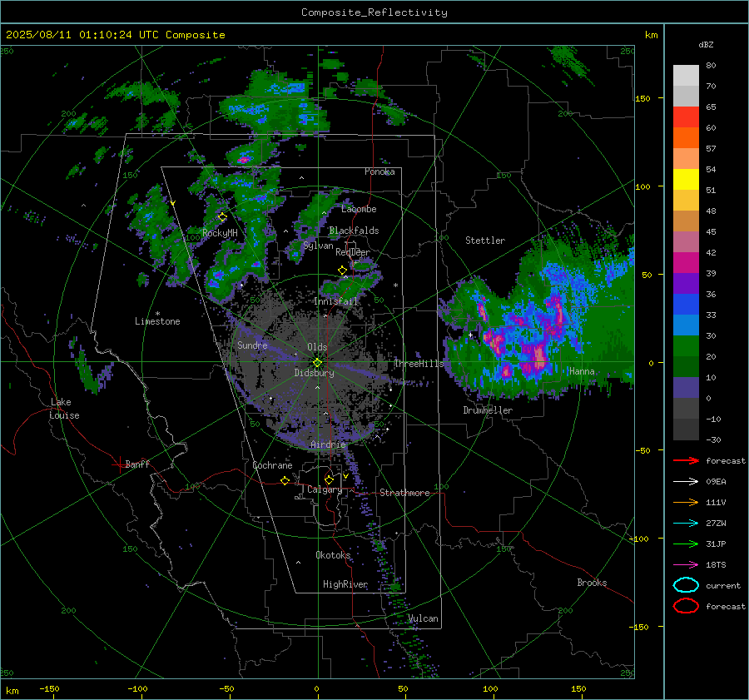Click the Composite_Reflectivity title text
Image resolution: width=749 pixels, height=700 pixels.
click(374, 12)
